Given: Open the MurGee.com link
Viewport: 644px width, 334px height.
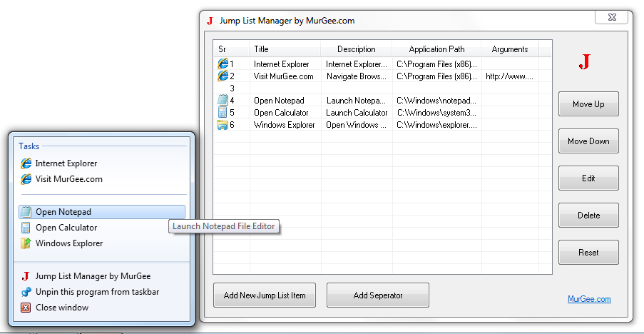Looking at the screenshot, I should coord(589,299).
